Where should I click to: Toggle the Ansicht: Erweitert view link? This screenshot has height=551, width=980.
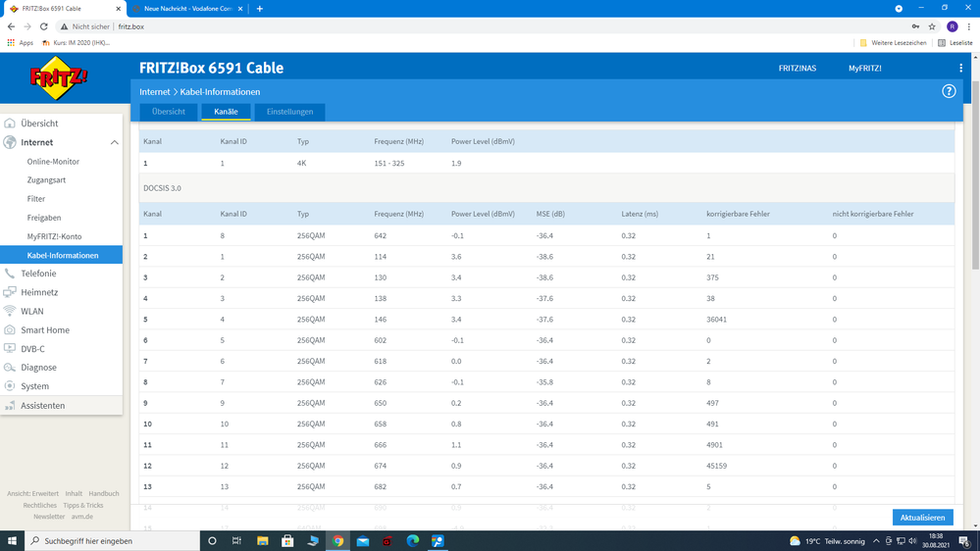pyautogui.click(x=32, y=494)
